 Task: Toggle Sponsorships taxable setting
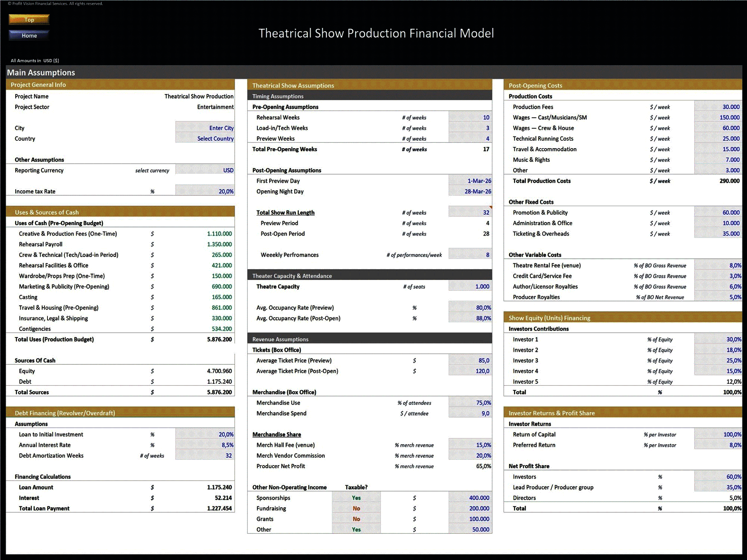coord(356,498)
